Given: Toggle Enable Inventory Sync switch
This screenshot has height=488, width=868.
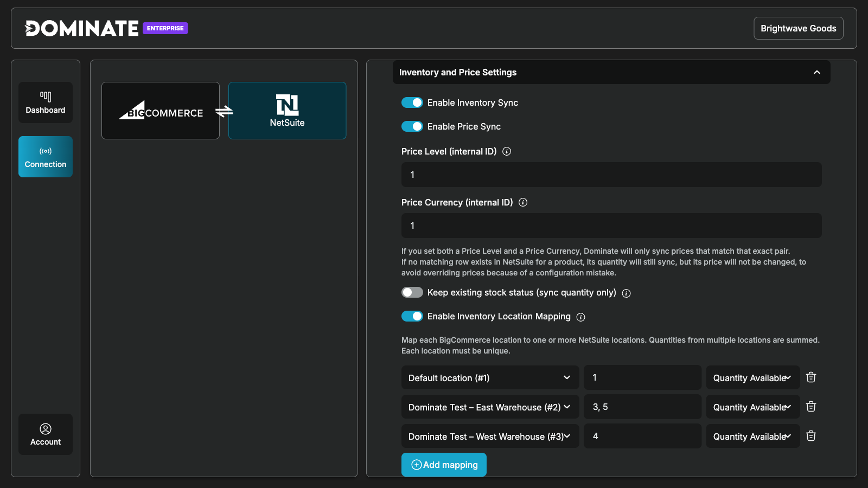Looking at the screenshot, I should coord(412,102).
